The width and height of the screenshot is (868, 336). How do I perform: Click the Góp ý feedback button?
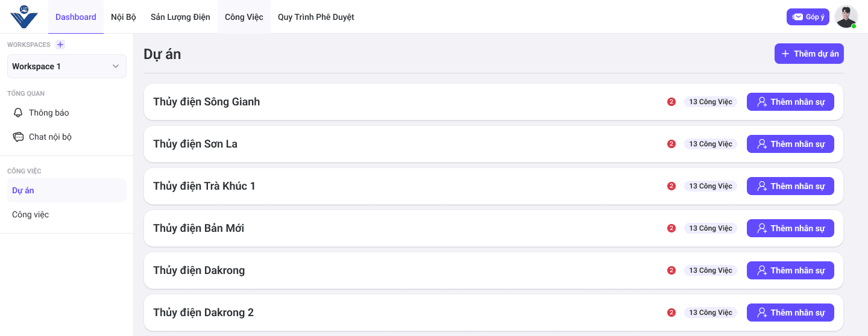point(808,17)
